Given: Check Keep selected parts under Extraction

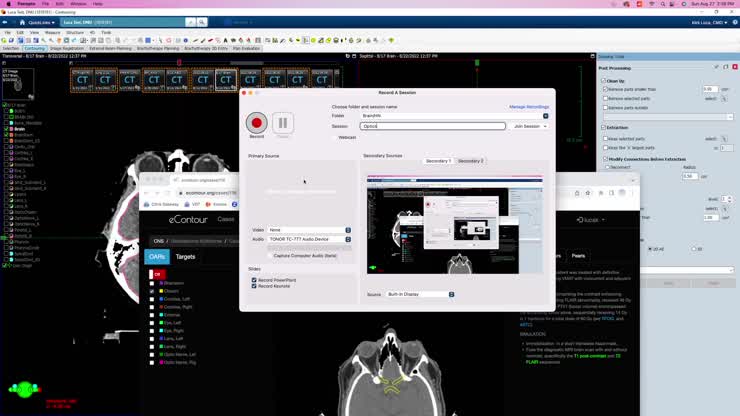Looking at the screenshot, I should click(605, 138).
